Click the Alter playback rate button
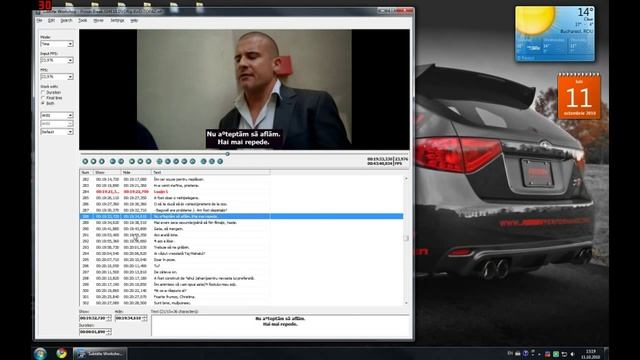Image resolution: width=640 pixels, height=360 pixels. point(149,162)
